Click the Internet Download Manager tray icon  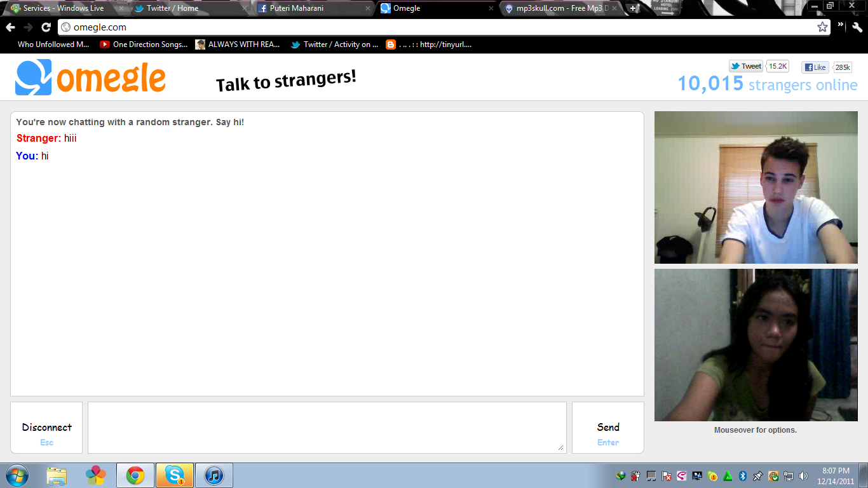click(x=621, y=476)
